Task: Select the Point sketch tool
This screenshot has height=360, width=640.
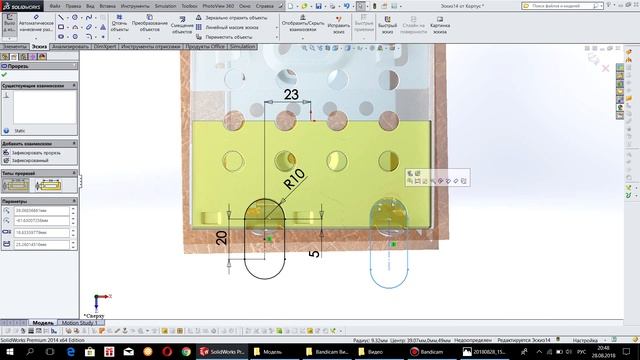Action: coord(103,37)
